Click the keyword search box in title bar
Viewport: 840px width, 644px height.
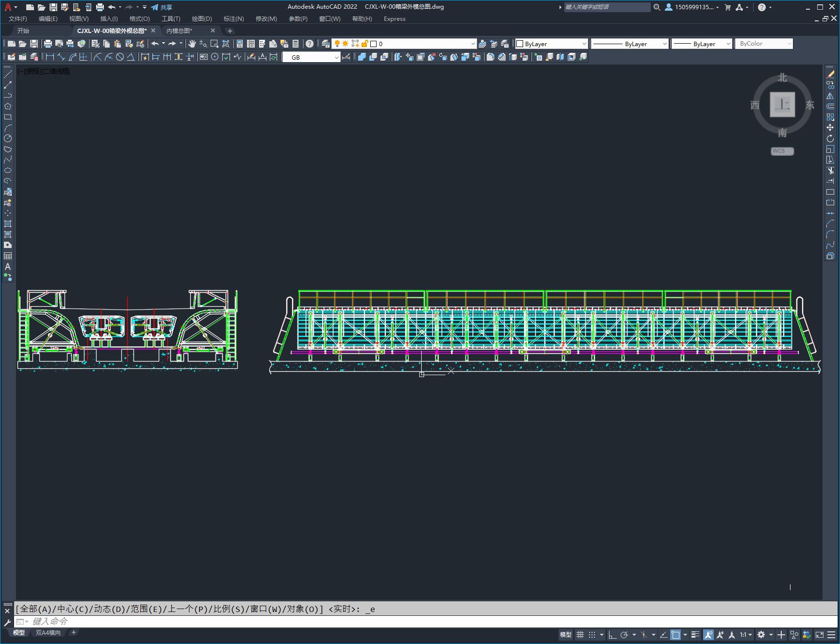tap(607, 7)
